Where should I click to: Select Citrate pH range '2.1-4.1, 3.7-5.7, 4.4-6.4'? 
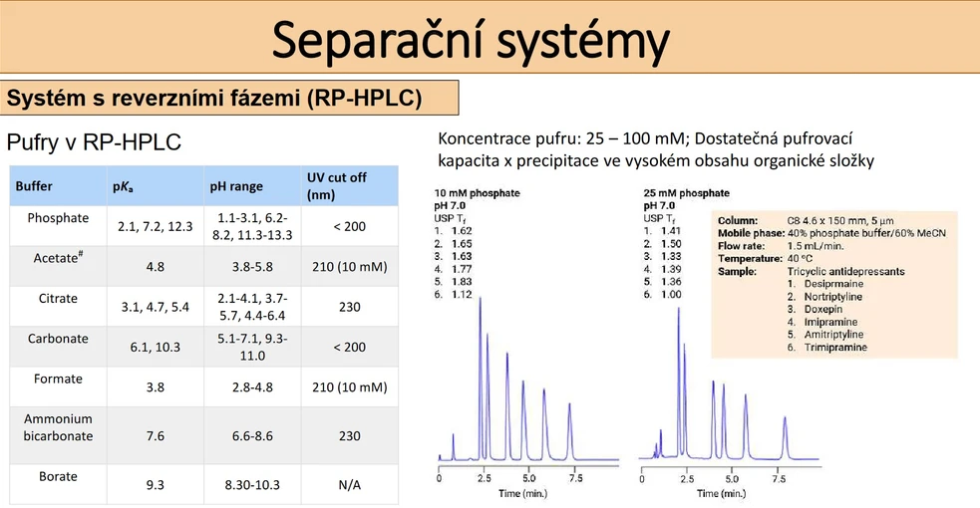click(252, 307)
